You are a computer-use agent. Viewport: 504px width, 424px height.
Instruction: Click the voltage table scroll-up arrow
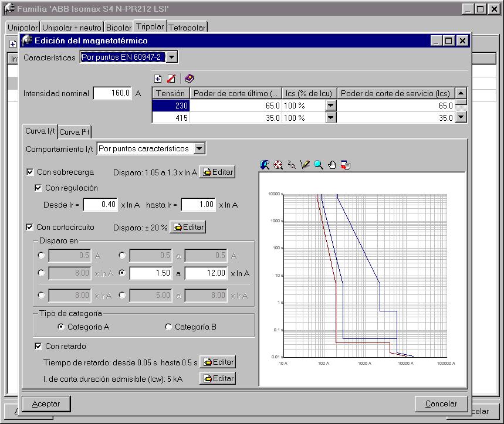(461, 93)
